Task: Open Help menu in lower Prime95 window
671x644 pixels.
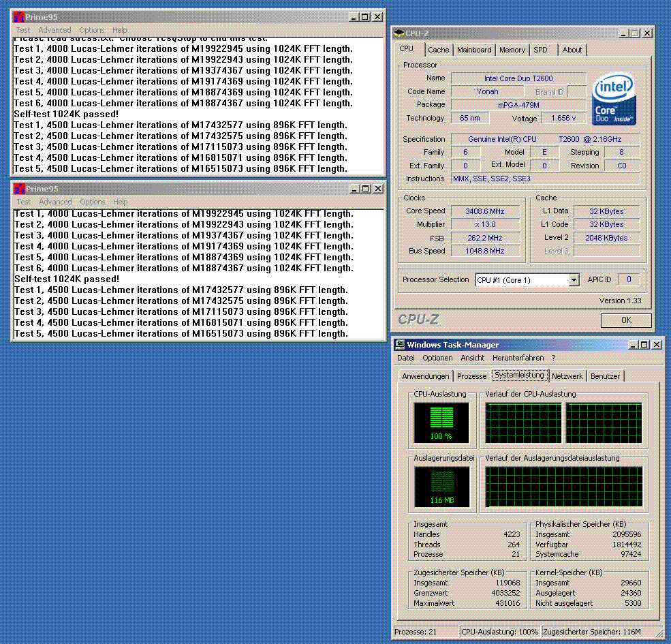Action: pyautogui.click(x=121, y=202)
